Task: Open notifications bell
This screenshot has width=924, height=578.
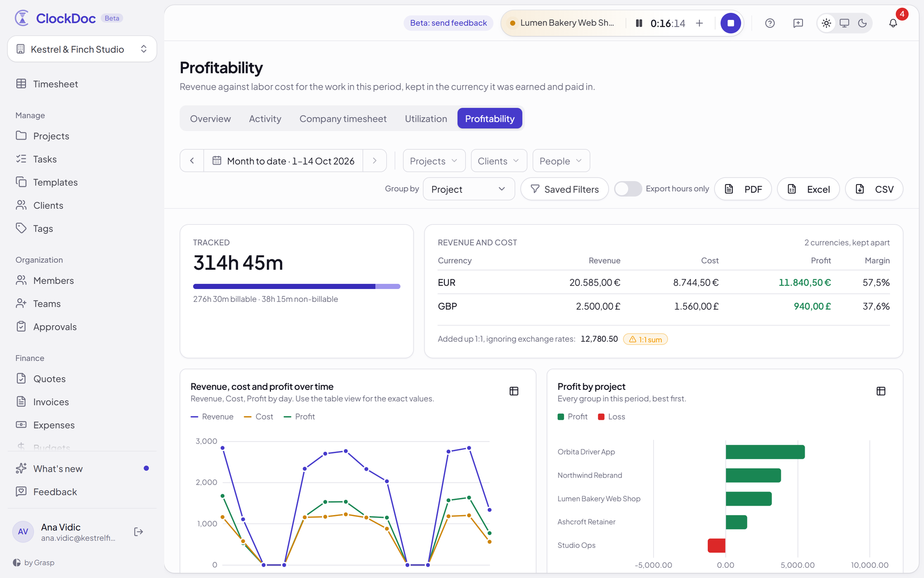Action: tap(893, 23)
